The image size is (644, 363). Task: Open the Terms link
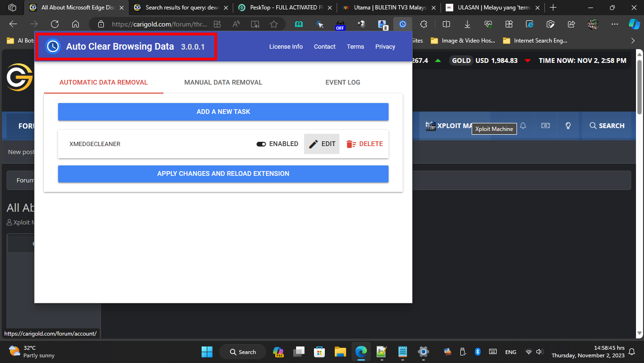(x=355, y=46)
